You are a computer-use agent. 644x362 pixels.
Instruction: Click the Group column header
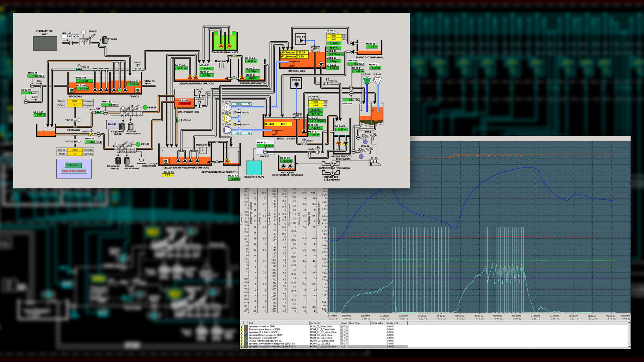[344, 323]
